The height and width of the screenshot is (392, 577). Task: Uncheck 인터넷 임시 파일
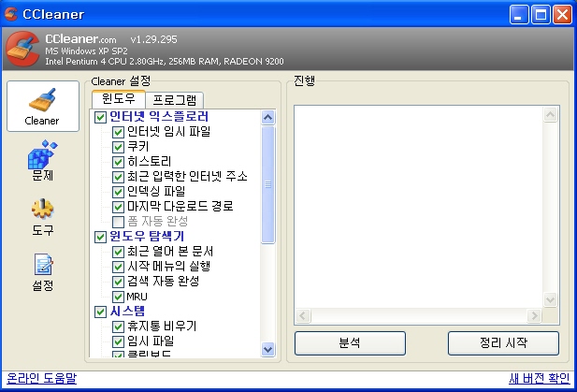118,132
